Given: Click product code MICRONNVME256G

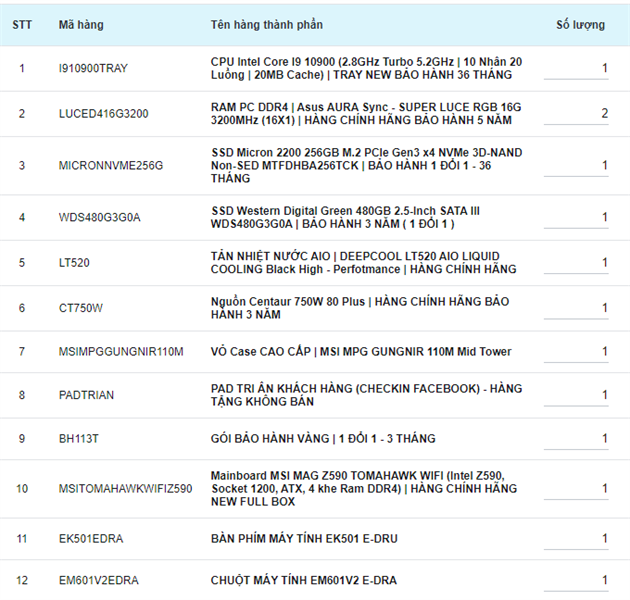Looking at the screenshot, I should click(110, 165).
